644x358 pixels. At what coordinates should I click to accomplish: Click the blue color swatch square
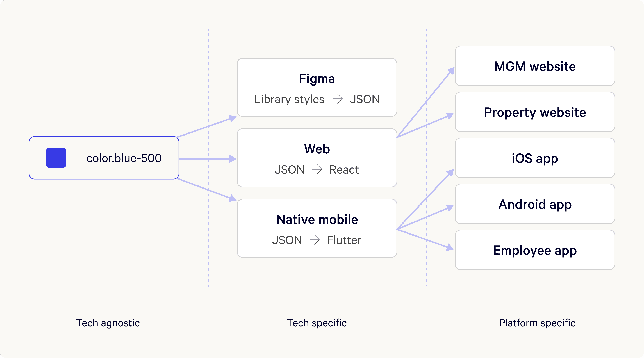coord(56,158)
